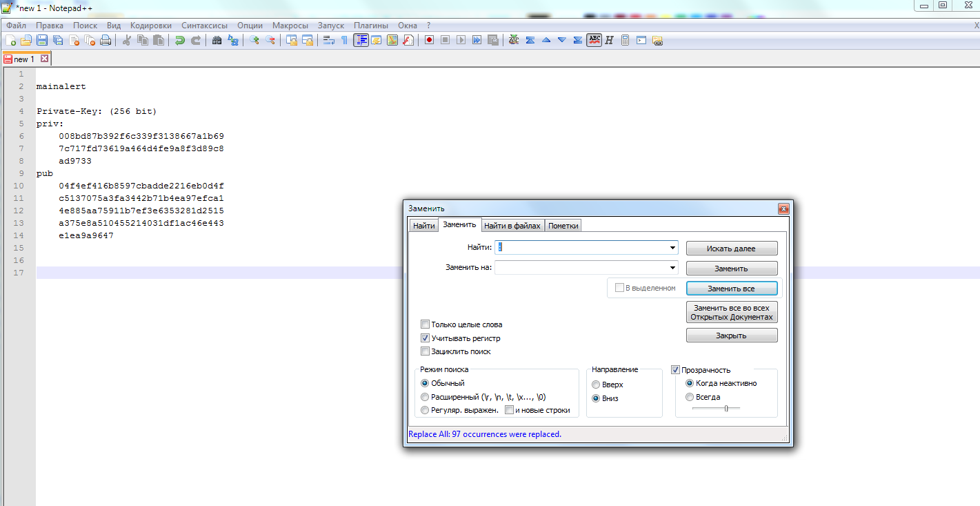Viewport: 980px width, 506px height.
Task: Switch to the 'Пометки' tab
Action: (x=563, y=226)
